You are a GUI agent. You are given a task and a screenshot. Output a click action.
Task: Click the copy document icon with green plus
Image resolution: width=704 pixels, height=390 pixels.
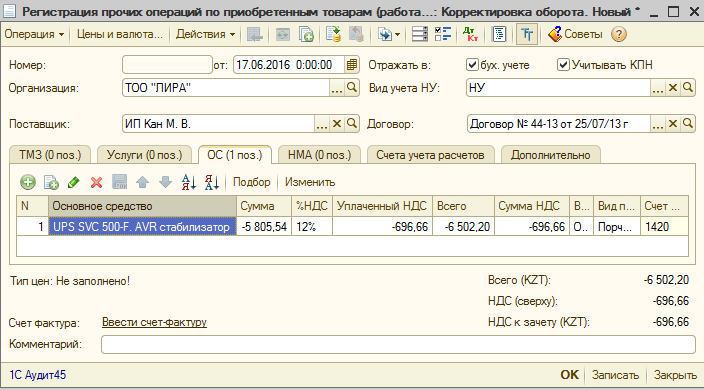(306, 34)
